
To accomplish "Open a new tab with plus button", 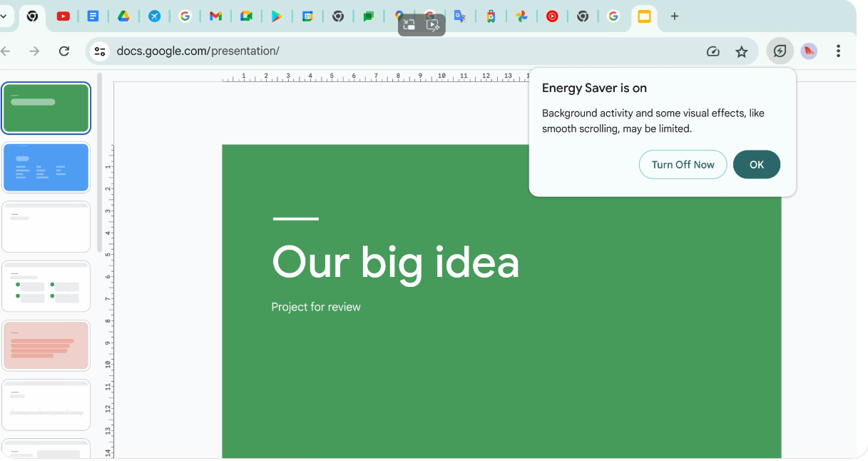I will (675, 16).
